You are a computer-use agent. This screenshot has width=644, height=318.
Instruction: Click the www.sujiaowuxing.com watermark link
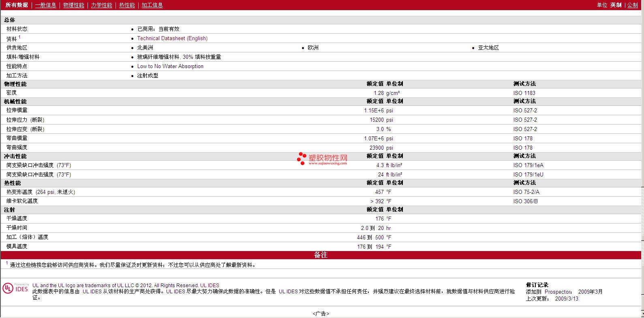coord(327,163)
